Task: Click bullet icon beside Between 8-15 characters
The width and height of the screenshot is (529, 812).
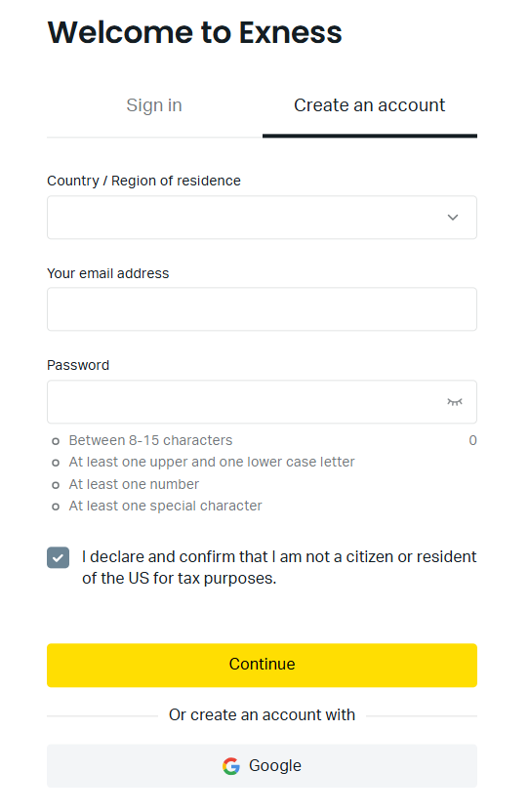Action: [x=56, y=441]
